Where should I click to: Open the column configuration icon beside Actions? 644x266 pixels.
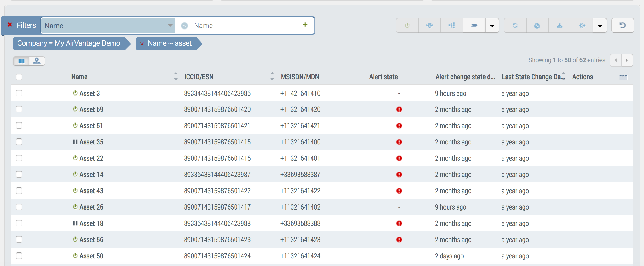tap(623, 77)
